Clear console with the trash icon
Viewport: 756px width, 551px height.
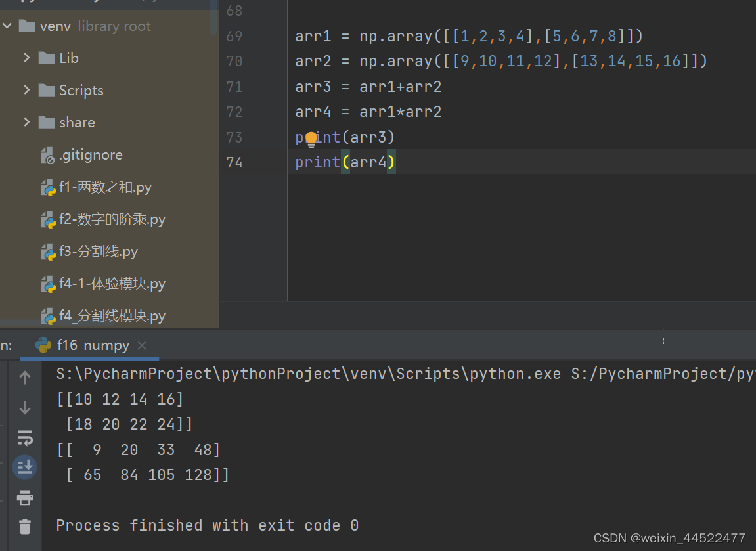pos(25,527)
